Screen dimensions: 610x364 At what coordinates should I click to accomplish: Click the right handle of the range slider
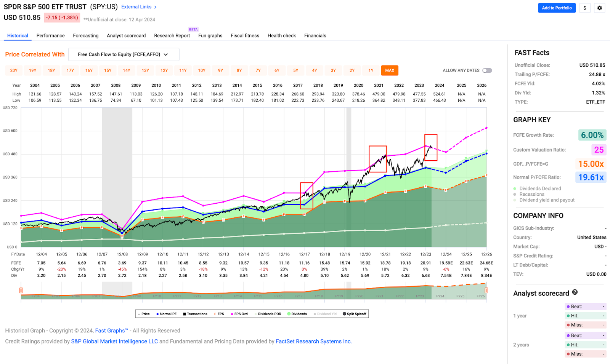[x=486, y=291]
